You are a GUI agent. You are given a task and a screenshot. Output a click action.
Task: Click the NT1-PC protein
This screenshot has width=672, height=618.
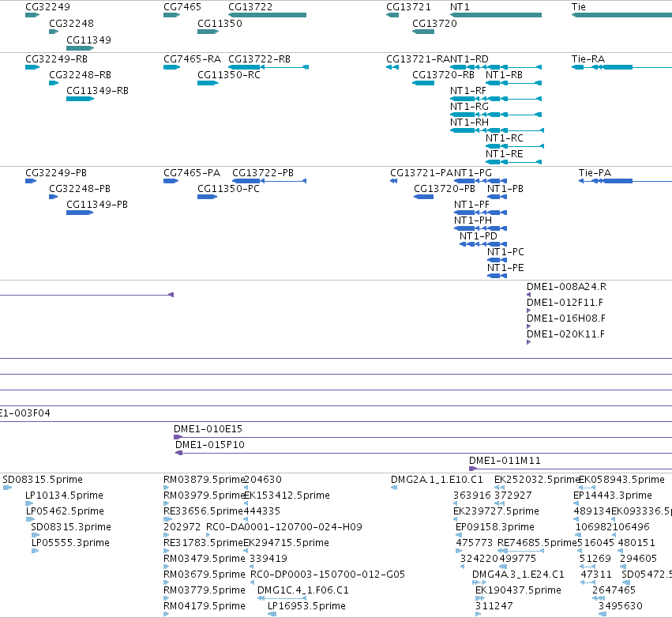505,253
